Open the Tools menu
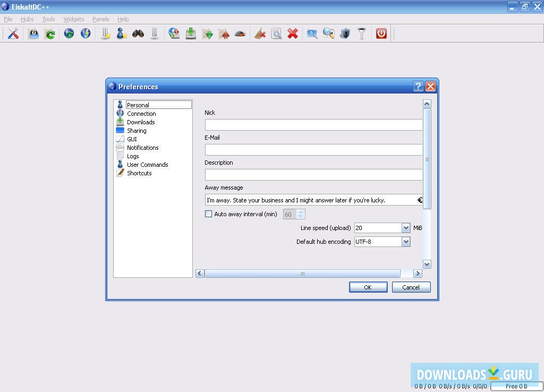This screenshot has width=544, height=392. point(48,19)
